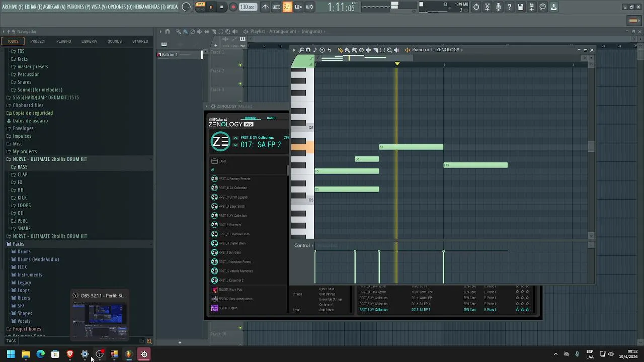The image size is (644, 362).
Task: Select the piano roll select tool
Action: pyautogui.click(x=382, y=50)
